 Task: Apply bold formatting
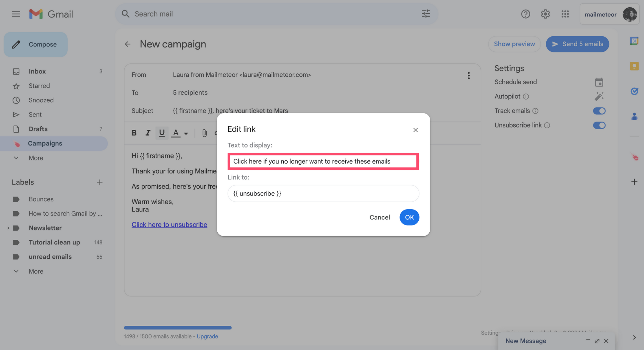[x=134, y=133]
